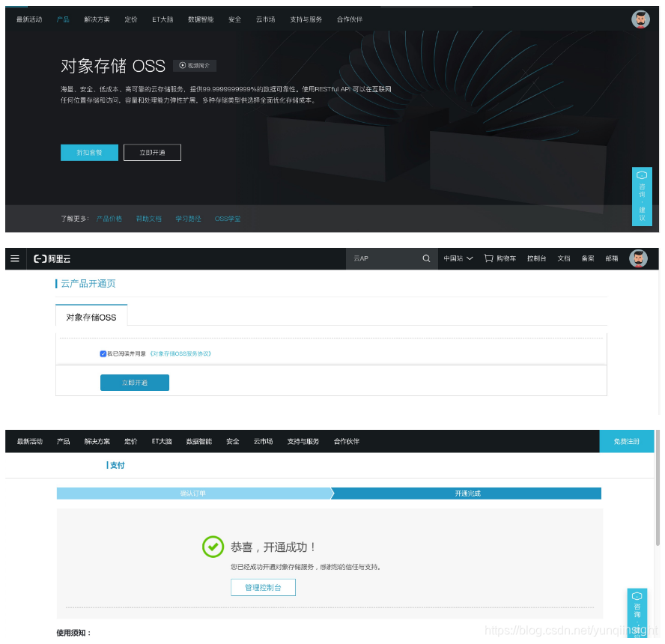Viewport: 665px width, 644px height.
Task: Open the 咨询 widget on the payment page
Action: (x=637, y=613)
